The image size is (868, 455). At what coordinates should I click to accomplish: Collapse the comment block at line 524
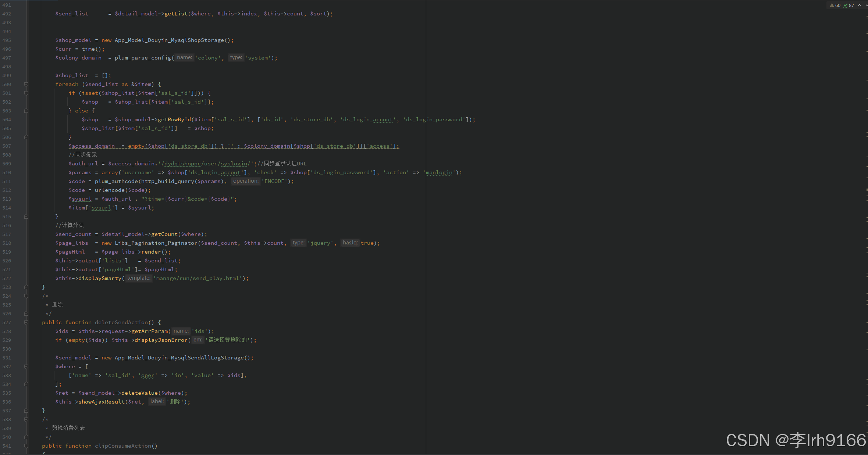26,296
